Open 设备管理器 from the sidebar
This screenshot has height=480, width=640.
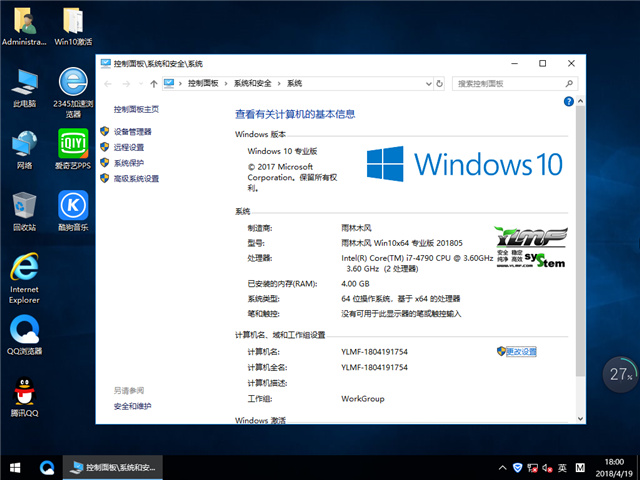(132, 131)
